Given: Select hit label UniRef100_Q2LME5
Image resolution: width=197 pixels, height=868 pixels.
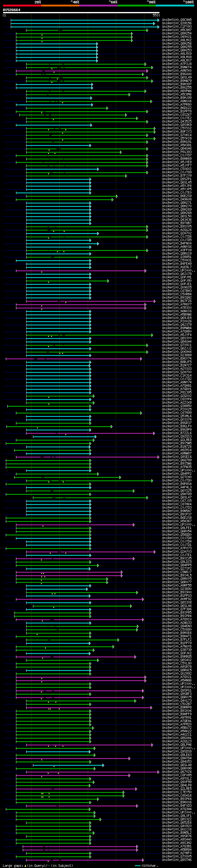Looking at the screenshot, I should click(x=177, y=789).
